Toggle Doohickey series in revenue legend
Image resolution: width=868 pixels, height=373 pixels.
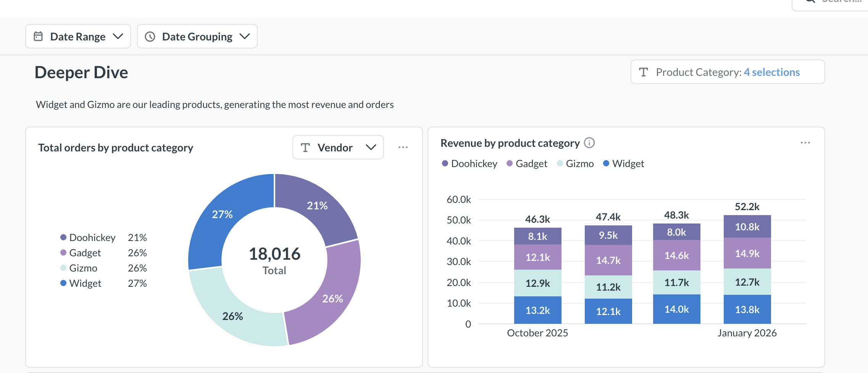click(469, 164)
